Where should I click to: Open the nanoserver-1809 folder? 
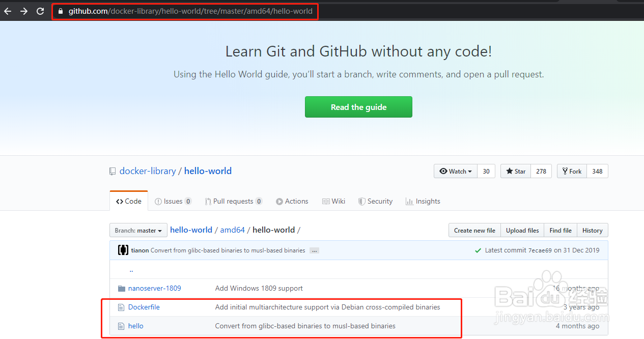(x=154, y=288)
